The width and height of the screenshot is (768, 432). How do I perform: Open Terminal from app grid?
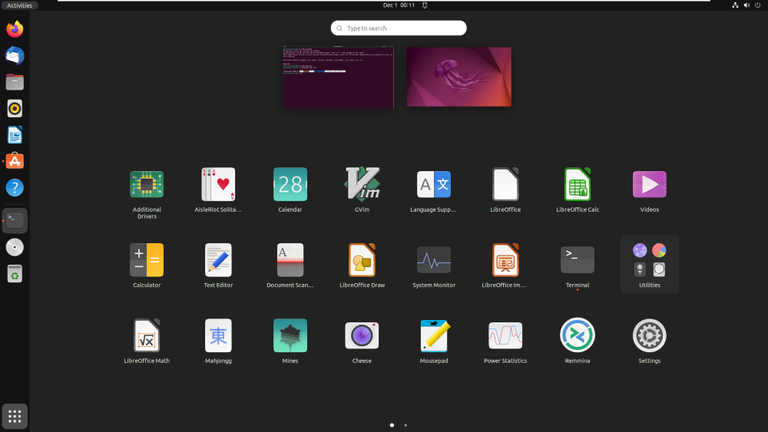point(577,260)
